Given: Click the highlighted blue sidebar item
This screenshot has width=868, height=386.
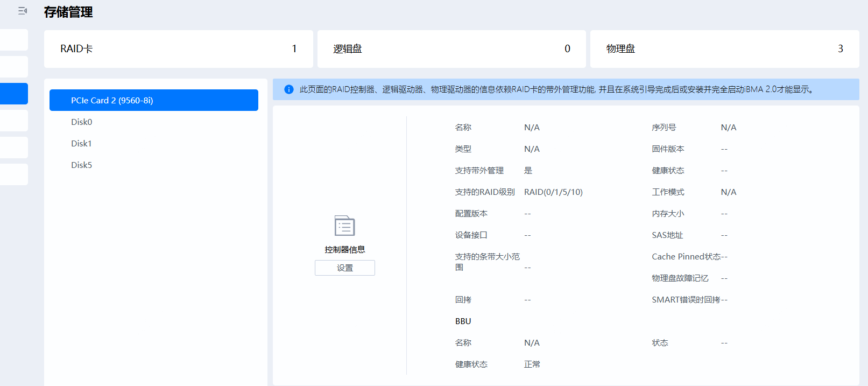Looking at the screenshot, I should click(14, 94).
